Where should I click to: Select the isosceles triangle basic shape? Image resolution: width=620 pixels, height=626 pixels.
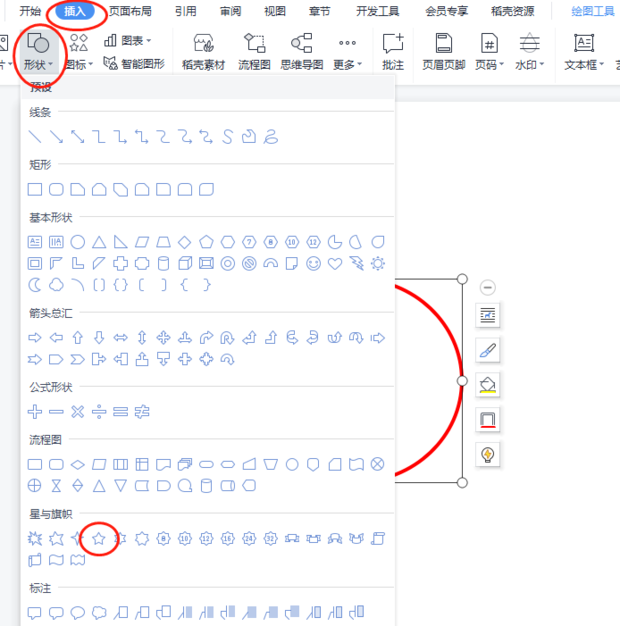(x=99, y=242)
